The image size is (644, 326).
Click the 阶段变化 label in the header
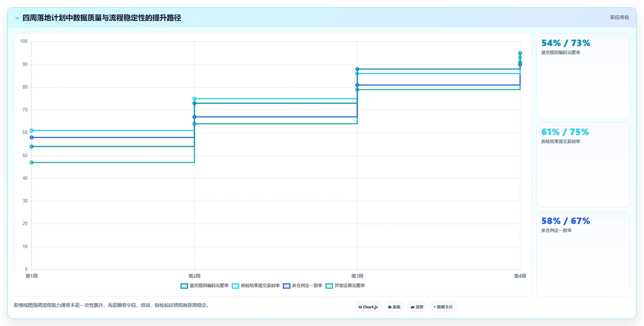[619, 17]
